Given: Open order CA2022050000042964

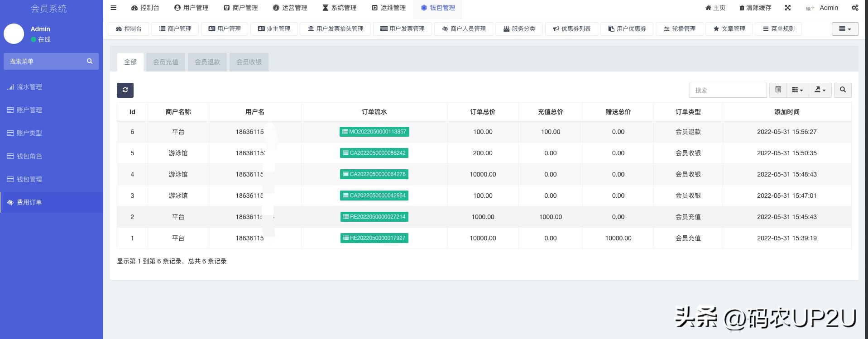Looking at the screenshot, I should tap(374, 196).
